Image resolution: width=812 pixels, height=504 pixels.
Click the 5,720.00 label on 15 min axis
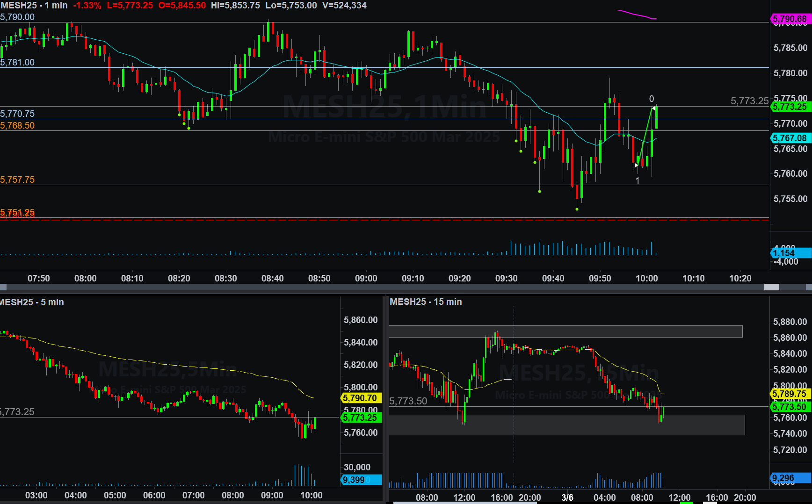(x=790, y=450)
